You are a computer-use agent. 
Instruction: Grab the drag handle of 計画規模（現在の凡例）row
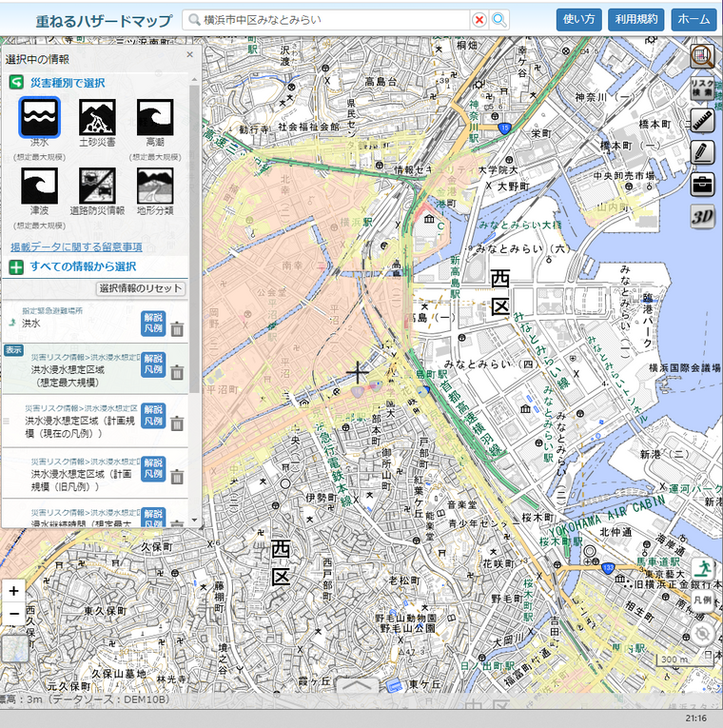coord(6,422)
